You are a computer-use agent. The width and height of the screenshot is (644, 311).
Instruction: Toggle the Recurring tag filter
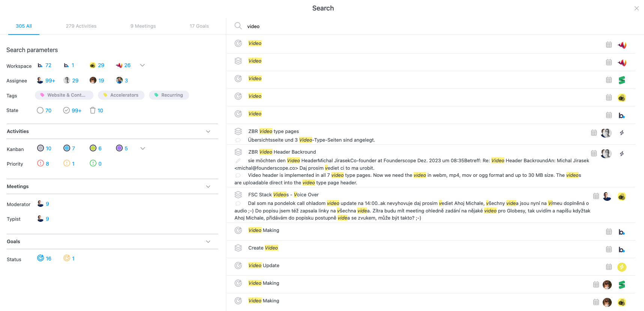pyautogui.click(x=169, y=95)
